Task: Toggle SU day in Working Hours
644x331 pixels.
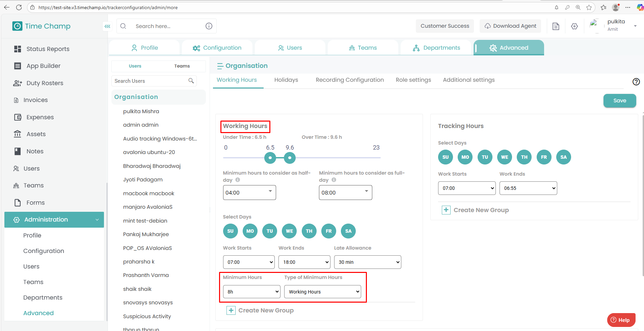Action: click(x=230, y=231)
